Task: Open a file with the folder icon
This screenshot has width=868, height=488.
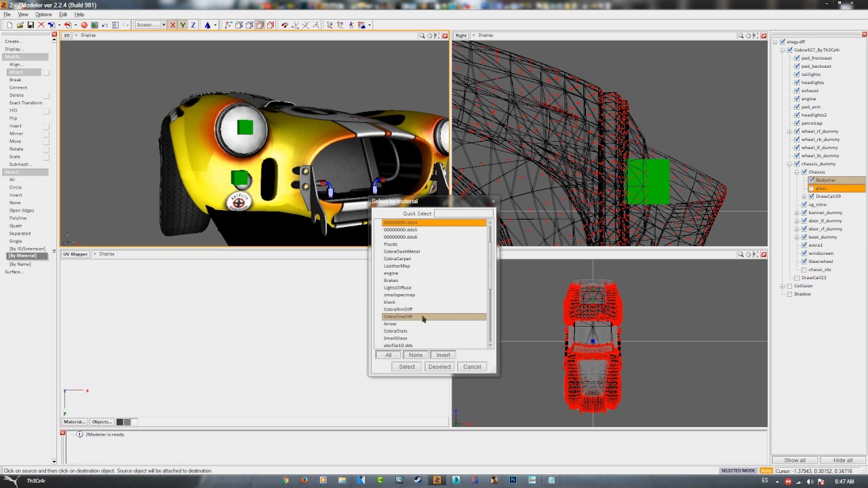Action: tap(20, 25)
